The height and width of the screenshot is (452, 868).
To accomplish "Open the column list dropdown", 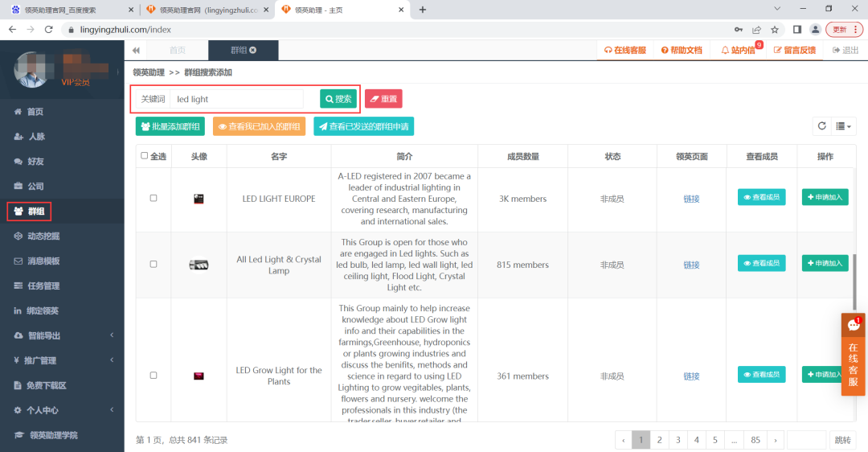I will point(843,126).
